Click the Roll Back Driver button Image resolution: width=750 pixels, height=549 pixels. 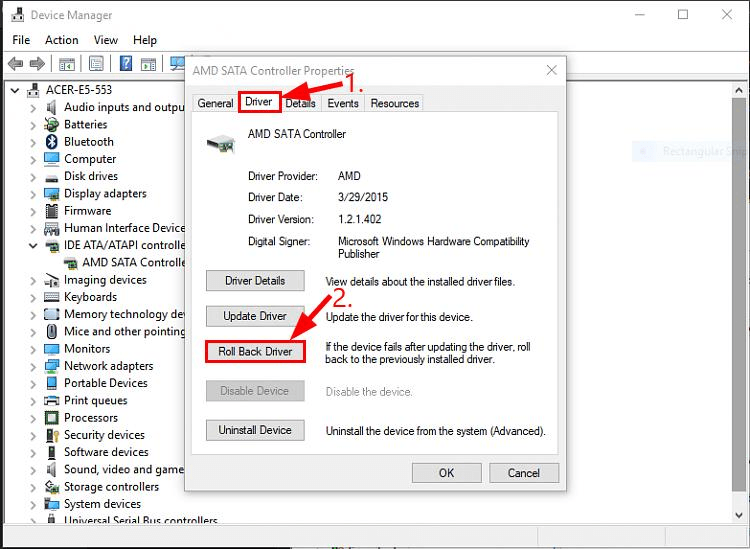(x=255, y=352)
